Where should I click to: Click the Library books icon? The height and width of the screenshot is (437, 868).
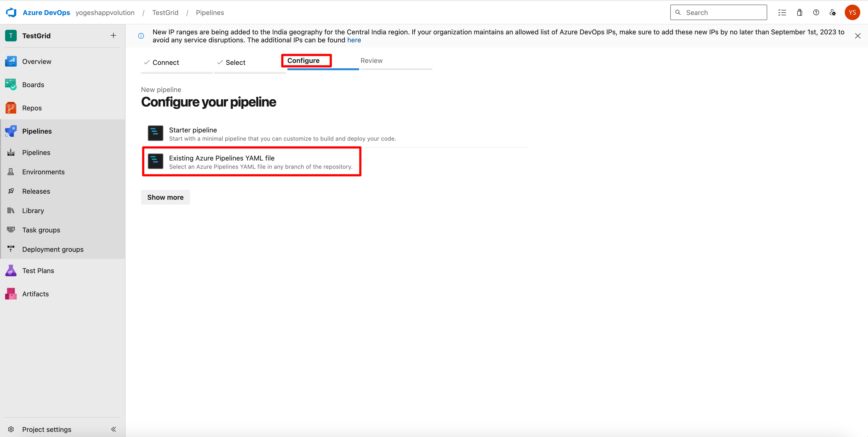click(x=11, y=210)
